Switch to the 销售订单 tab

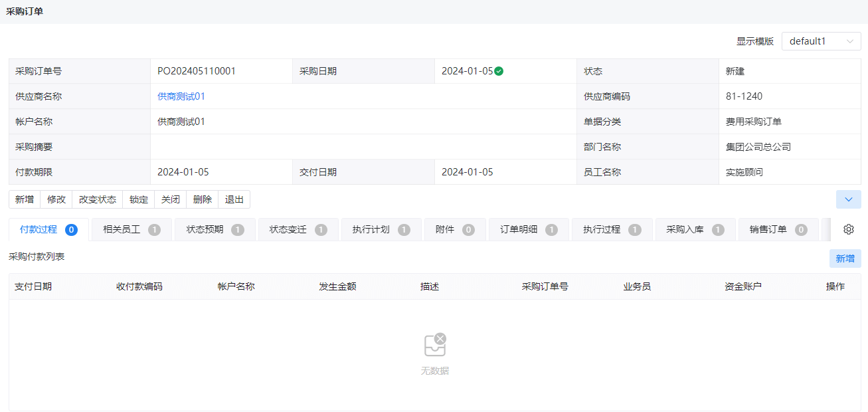pos(778,229)
